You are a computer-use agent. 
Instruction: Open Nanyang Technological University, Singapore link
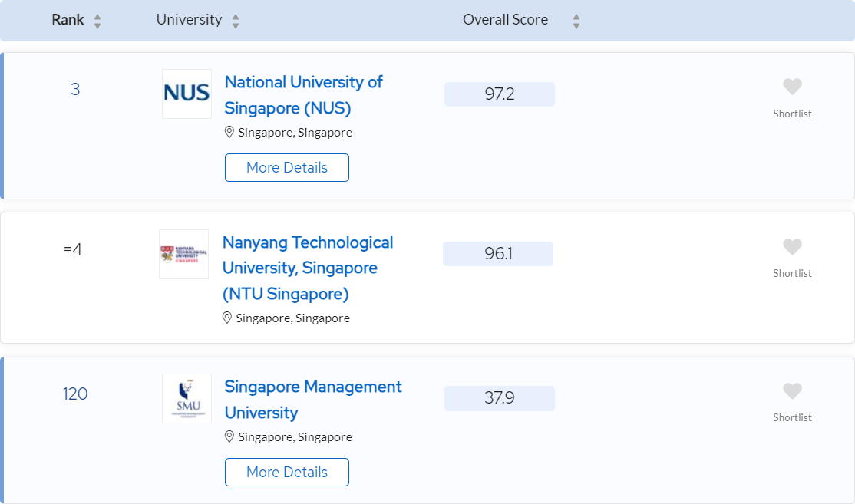point(308,268)
